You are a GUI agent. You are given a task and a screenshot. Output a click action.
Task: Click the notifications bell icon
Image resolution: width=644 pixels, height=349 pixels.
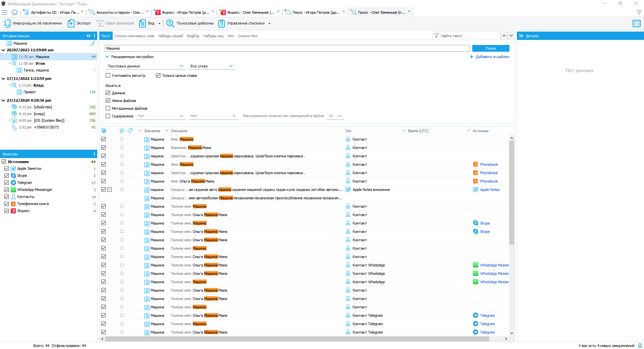(640, 345)
